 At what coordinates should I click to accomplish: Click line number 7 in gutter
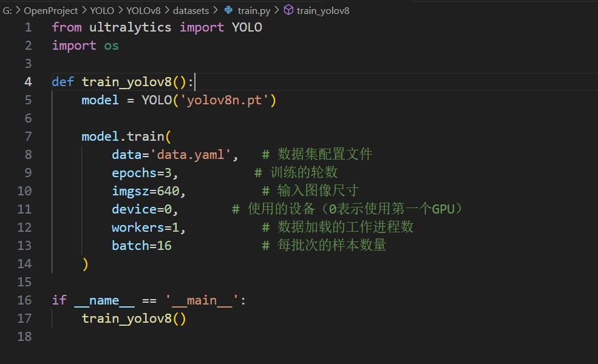pyautogui.click(x=28, y=136)
